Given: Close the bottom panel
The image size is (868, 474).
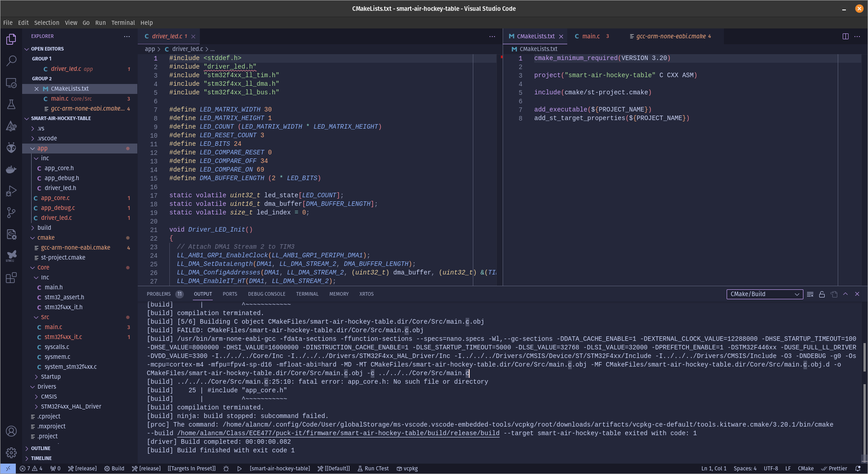Looking at the screenshot, I should click(857, 294).
